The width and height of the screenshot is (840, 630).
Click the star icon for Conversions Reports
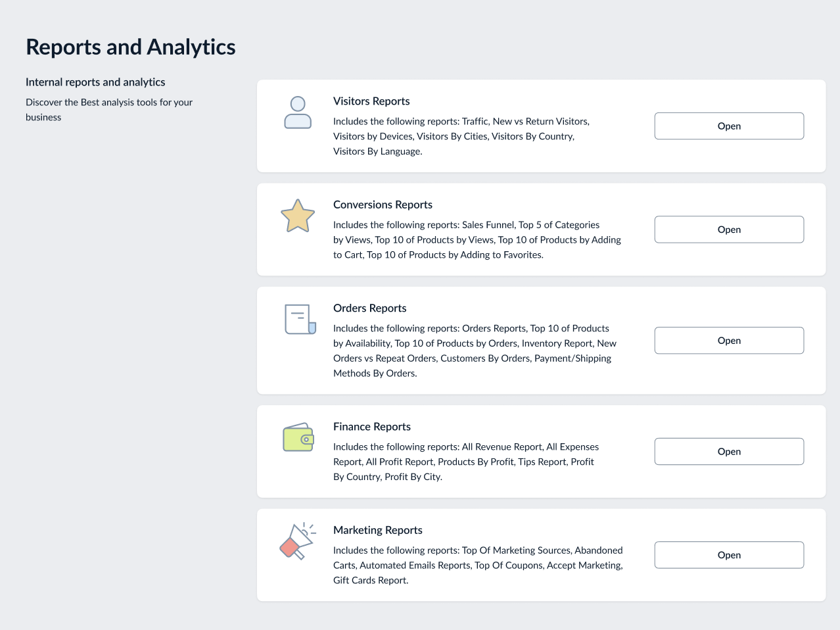click(298, 216)
